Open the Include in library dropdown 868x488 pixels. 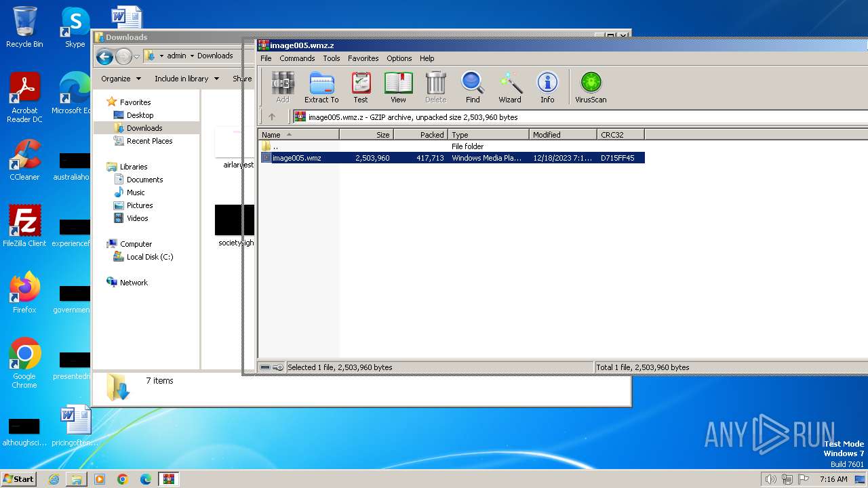pyautogui.click(x=186, y=79)
